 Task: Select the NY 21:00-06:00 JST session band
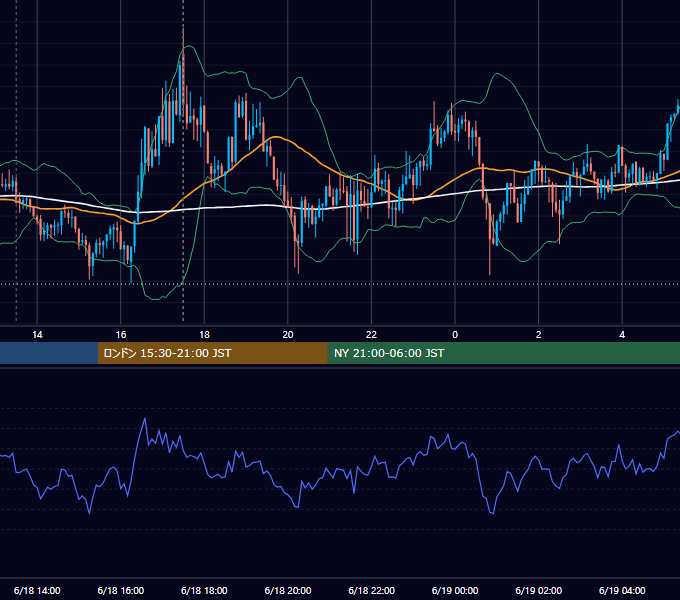point(503,353)
